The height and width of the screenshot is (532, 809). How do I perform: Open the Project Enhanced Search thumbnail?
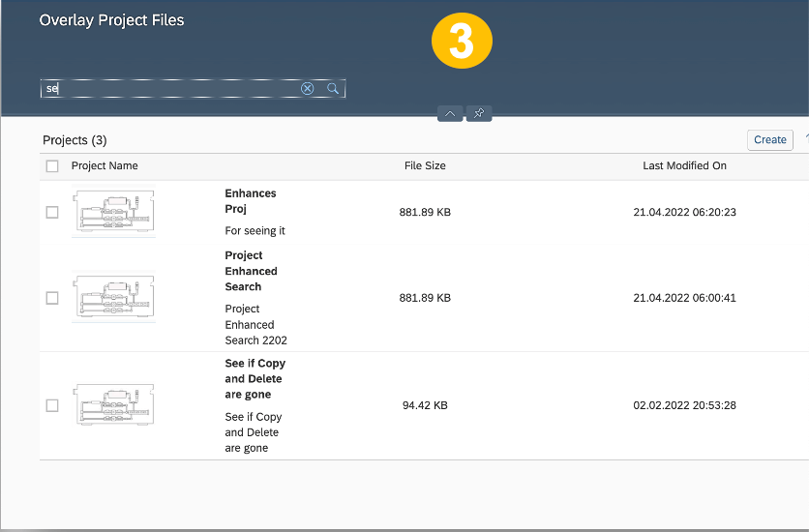(x=113, y=297)
